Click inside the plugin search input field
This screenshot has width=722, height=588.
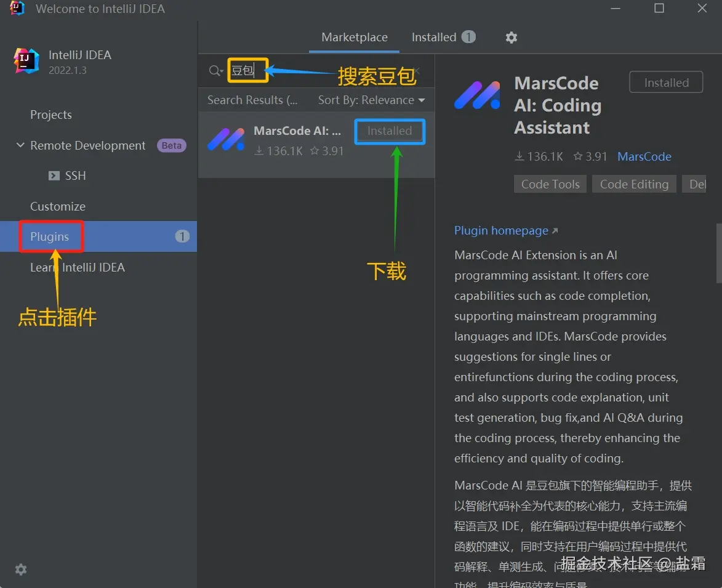246,70
